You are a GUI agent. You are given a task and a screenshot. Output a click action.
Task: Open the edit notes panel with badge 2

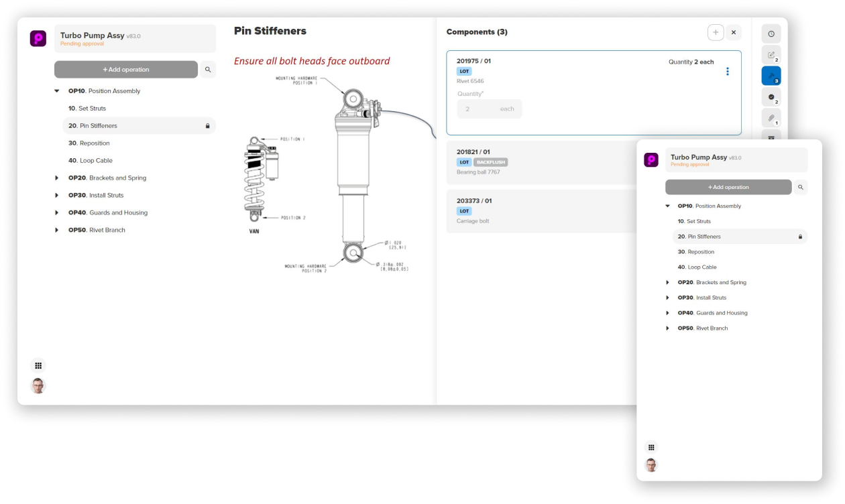tap(771, 55)
